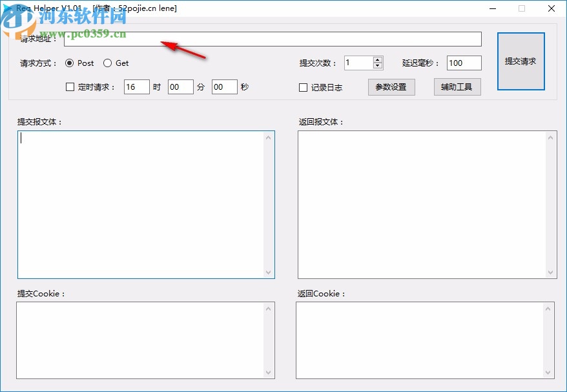Image resolution: width=567 pixels, height=392 pixels.
Task: Click the scrollbar down arrow in 提交报文体 panel
Action: point(269,271)
